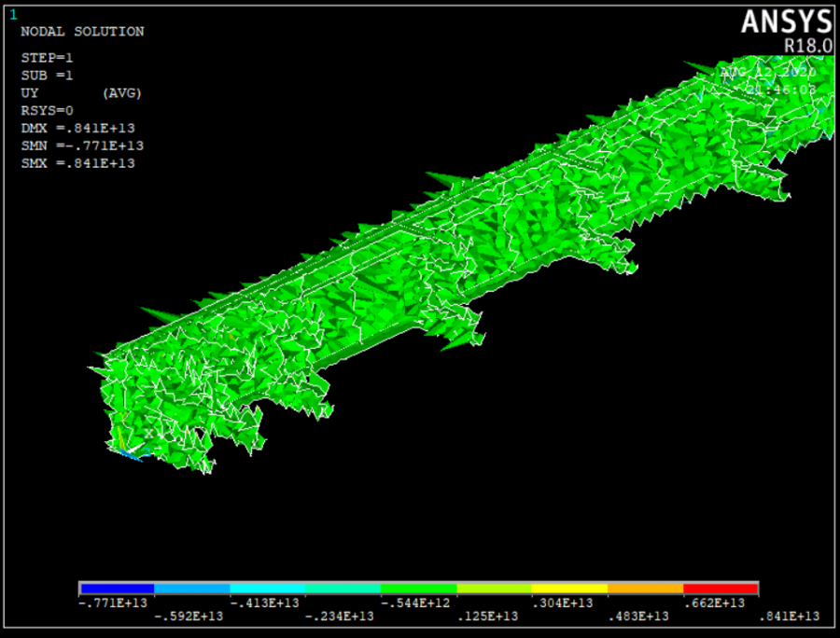Pick the dark blue legend swatch
This screenshot has width=840, height=638.
coord(117,589)
